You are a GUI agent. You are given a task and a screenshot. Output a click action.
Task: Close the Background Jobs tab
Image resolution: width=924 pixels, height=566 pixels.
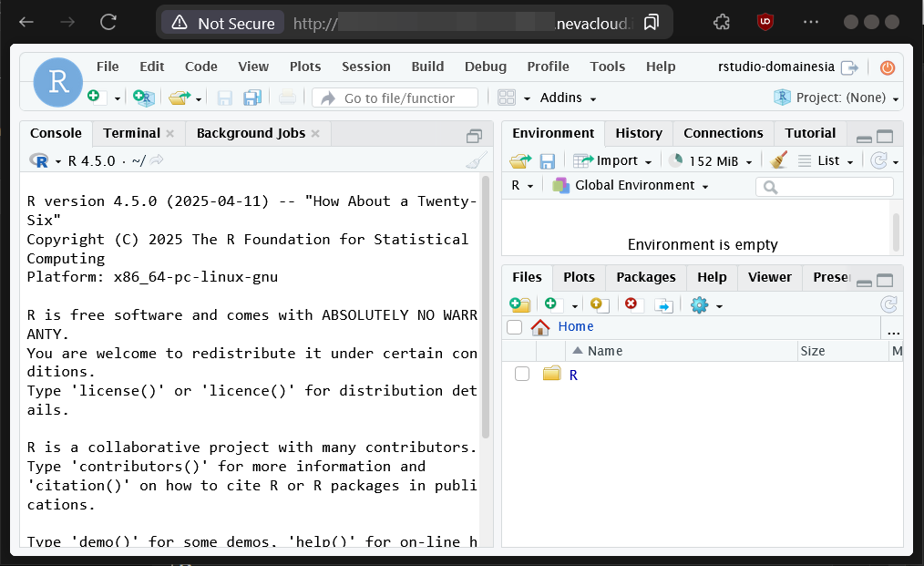click(x=315, y=134)
